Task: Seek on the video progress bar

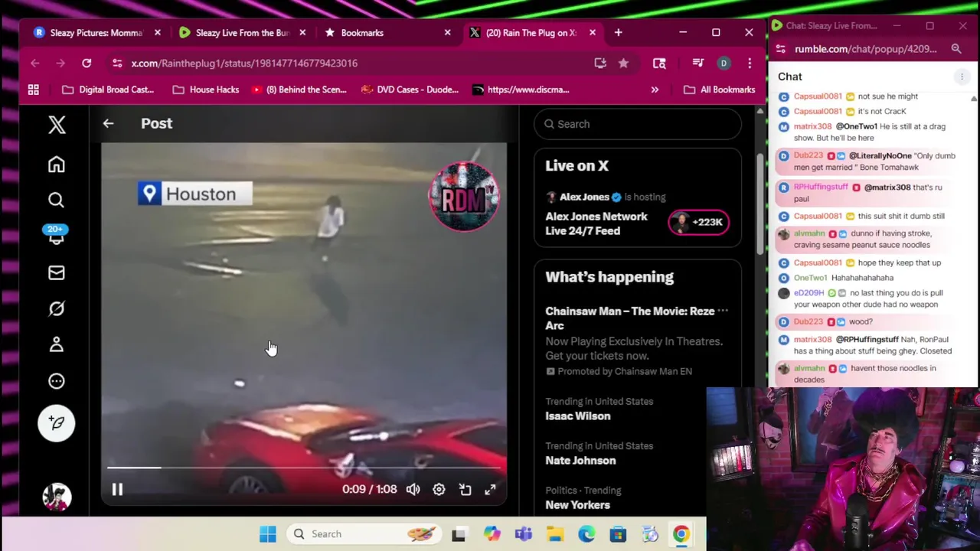Action: [304, 467]
